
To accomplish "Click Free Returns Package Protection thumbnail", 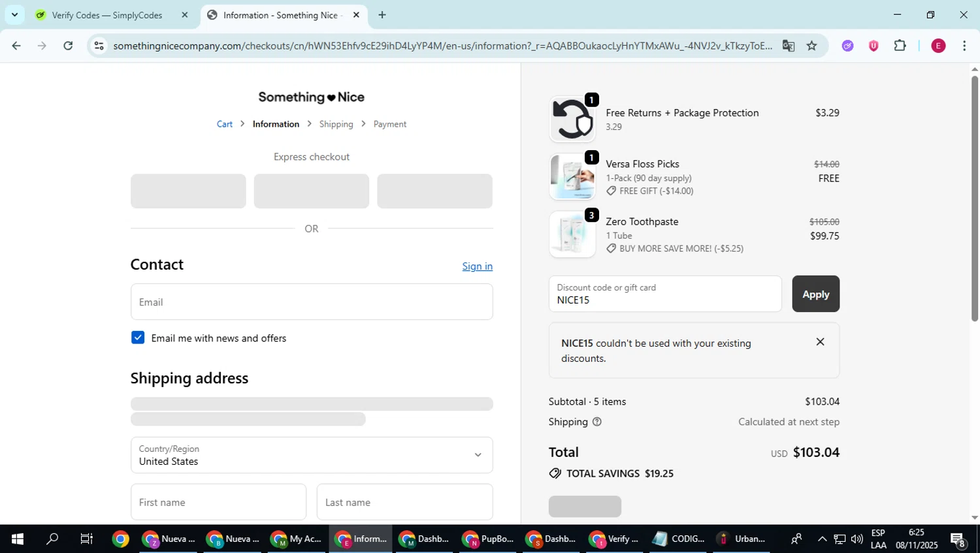I will pyautogui.click(x=572, y=119).
